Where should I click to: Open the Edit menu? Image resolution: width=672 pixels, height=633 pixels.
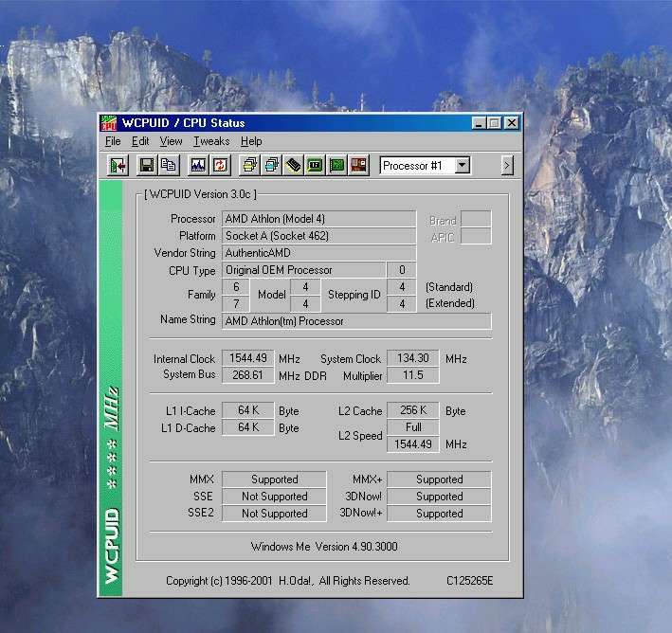(140, 141)
